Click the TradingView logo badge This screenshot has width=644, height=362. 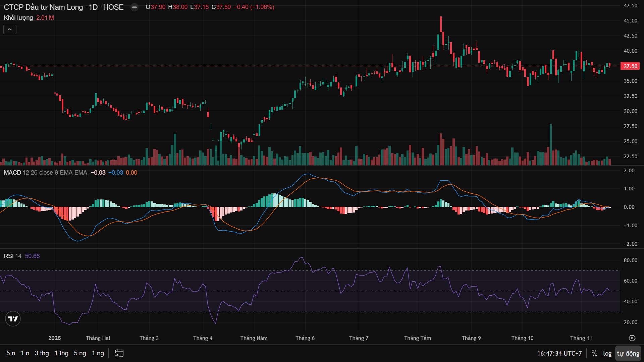point(13,319)
